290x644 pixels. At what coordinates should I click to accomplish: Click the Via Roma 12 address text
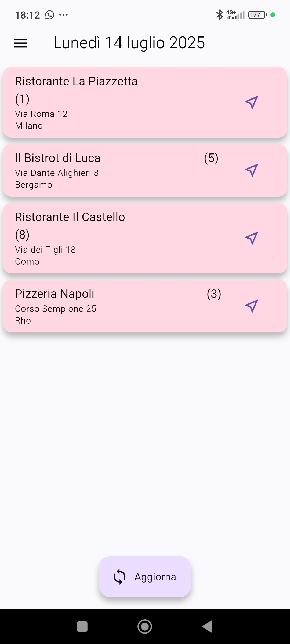tap(41, 114)
